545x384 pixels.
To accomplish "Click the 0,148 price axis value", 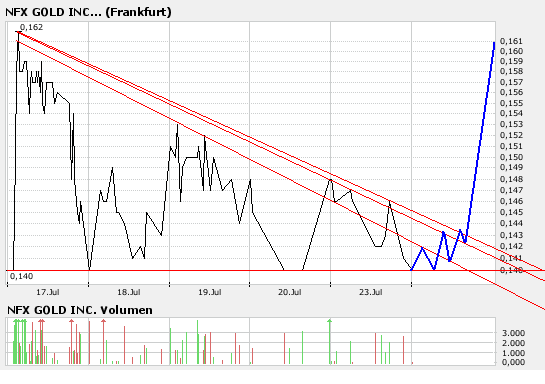I will click(511, 179).
